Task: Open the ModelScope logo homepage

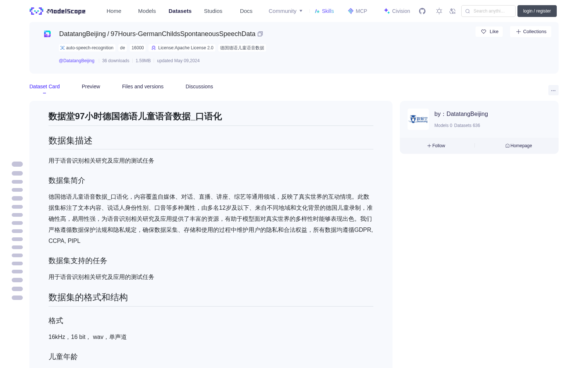Action: [x=58, y=11]
